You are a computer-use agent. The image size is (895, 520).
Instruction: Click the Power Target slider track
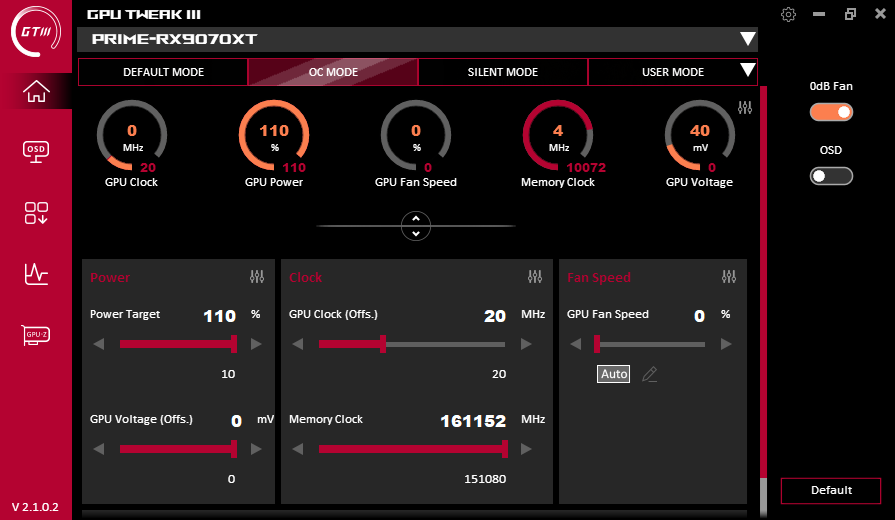[x=176, y=344]
